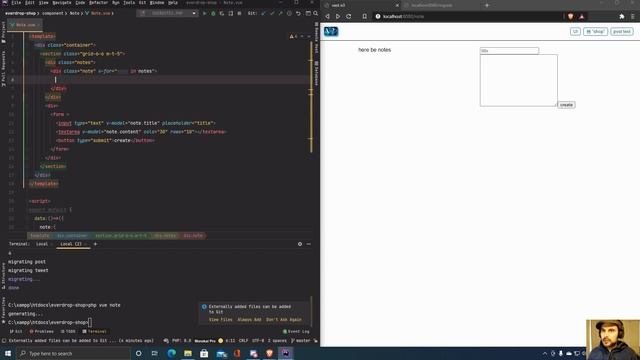Reload the browser page

pos(349,16)
